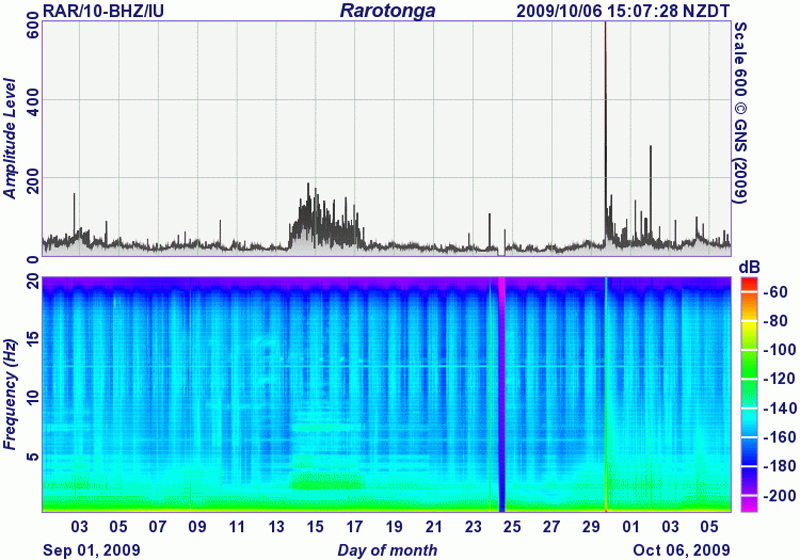This screenshot has width=800, height=560.
Task: Click the -200 value on the dB colorbar
Action: [x=780, y=495]
